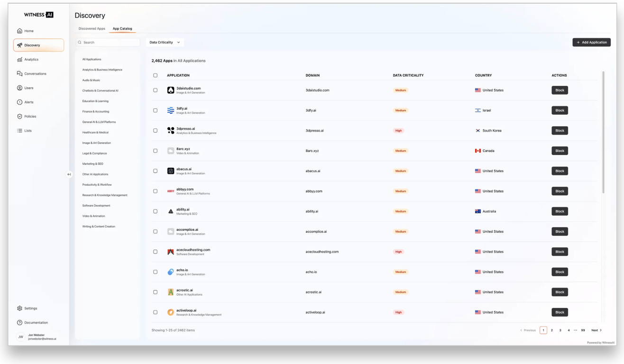Viewport: 624px width, 364px height.
Task: Jump to page 99
Action: pyautogui.click(x=583, y=330)
